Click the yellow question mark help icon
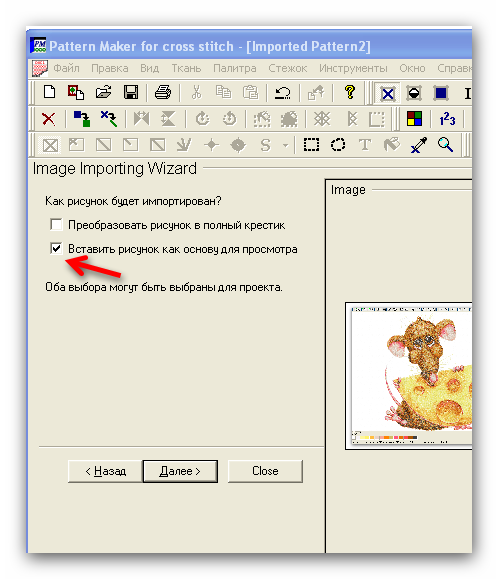Viewport: 498px width, 579px height. (x=350, y=92)
